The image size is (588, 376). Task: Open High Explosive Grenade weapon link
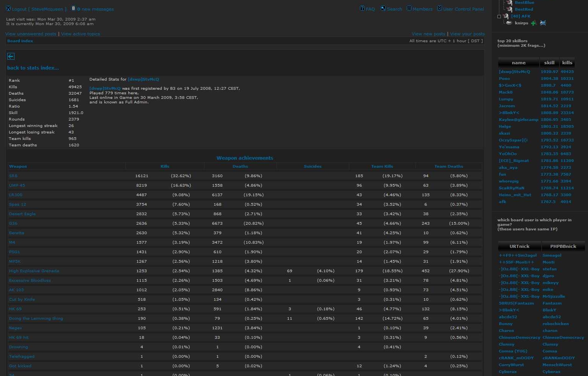(x=34, y=271)
